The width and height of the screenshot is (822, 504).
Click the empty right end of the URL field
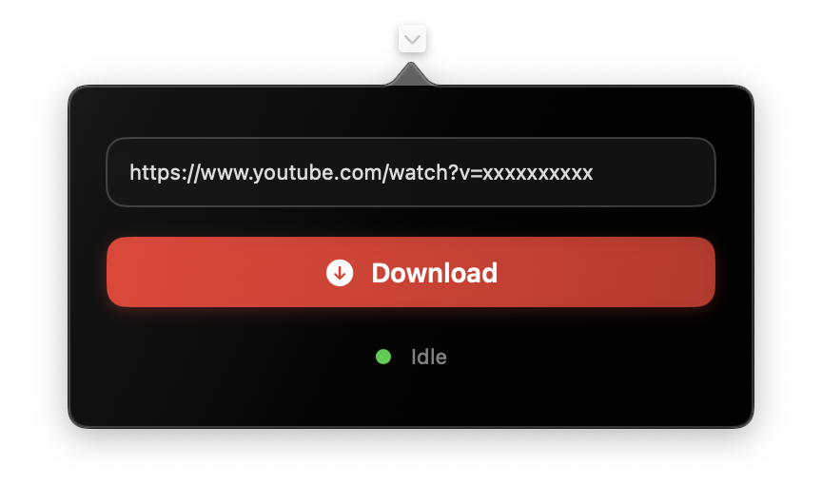(x=656, y=172)
